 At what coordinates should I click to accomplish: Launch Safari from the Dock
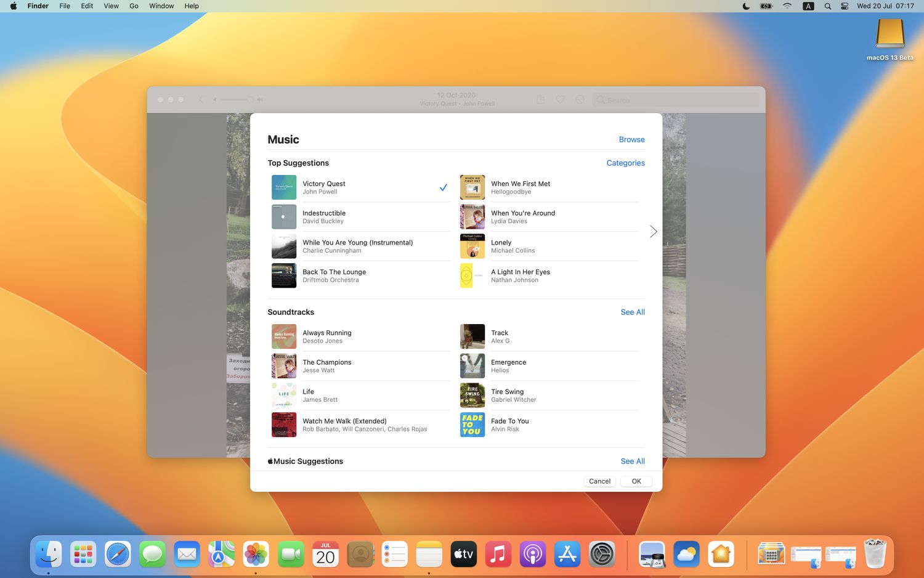(x=118, y=555)
